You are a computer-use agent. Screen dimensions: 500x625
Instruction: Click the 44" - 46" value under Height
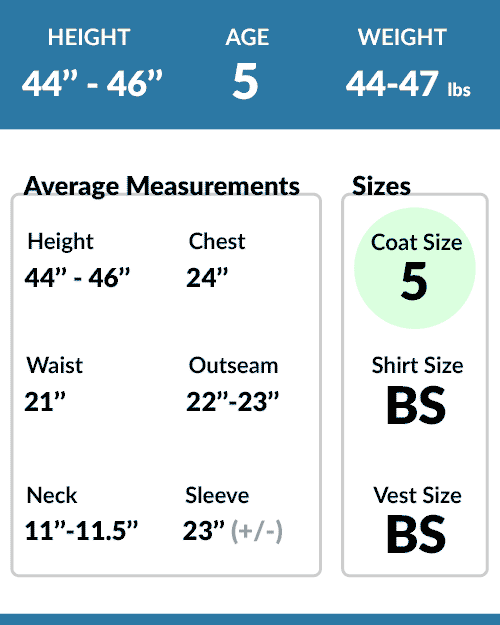coord(77,277)
